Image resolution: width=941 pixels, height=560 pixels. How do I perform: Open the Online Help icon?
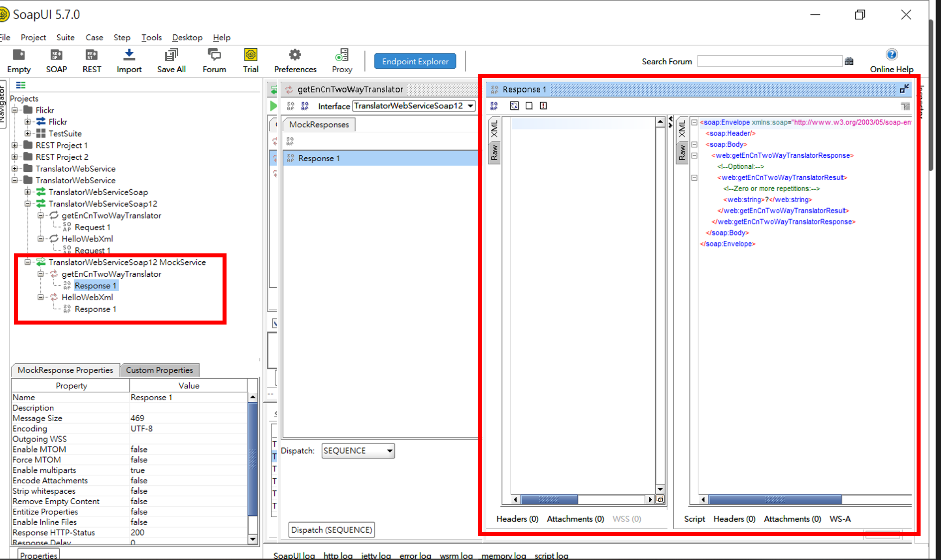coord(891,55)
